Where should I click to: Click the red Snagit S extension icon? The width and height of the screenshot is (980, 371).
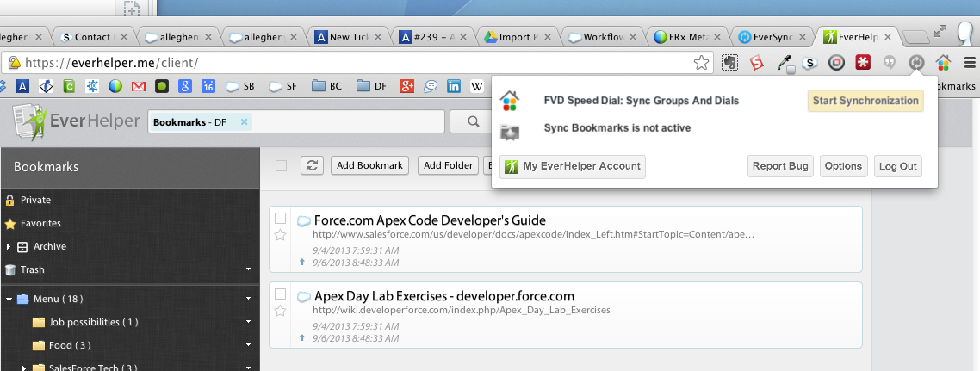coord(757,63)
